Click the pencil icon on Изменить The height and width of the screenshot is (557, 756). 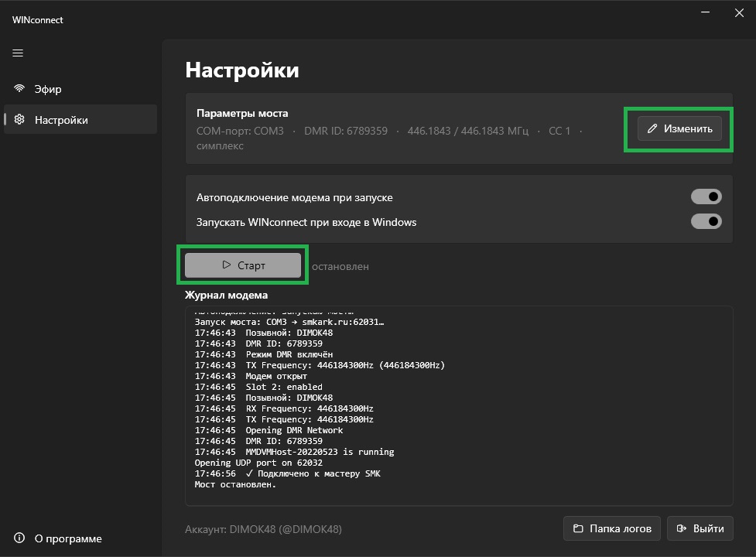(652, 128)
